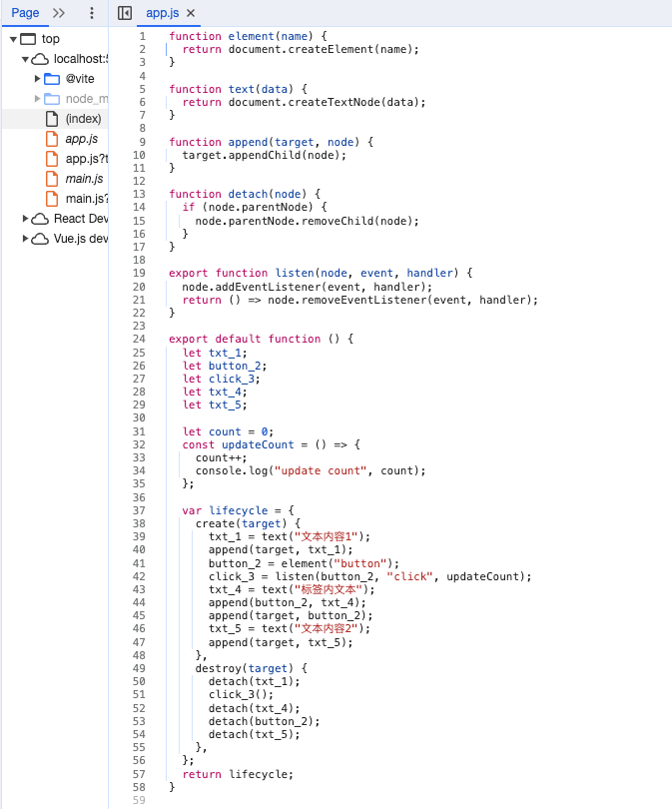This screenshot has height=809, width=672.
Task: Hide the navigator sidebar panel
Action: tap(125, 13)
